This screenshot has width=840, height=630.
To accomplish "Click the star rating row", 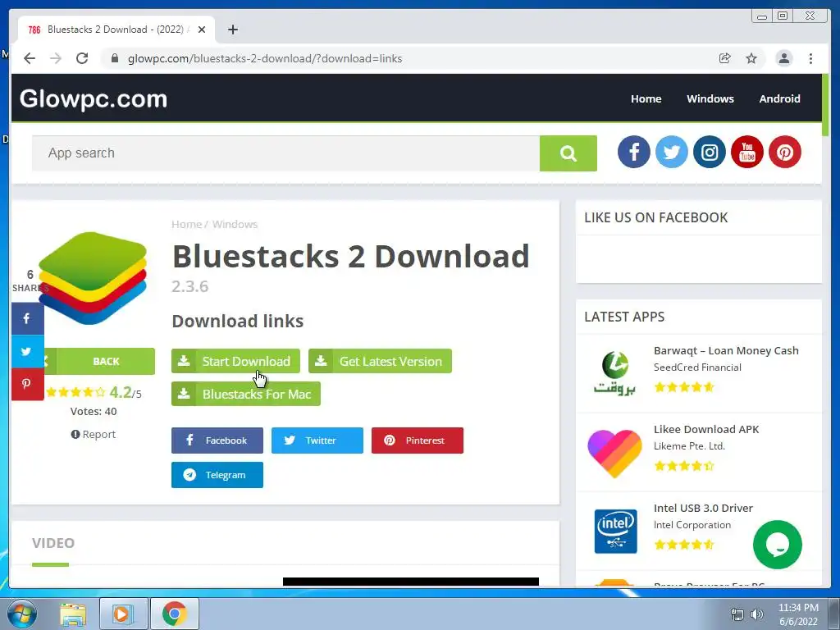I will pyautogui.click(x=75, y=392).
